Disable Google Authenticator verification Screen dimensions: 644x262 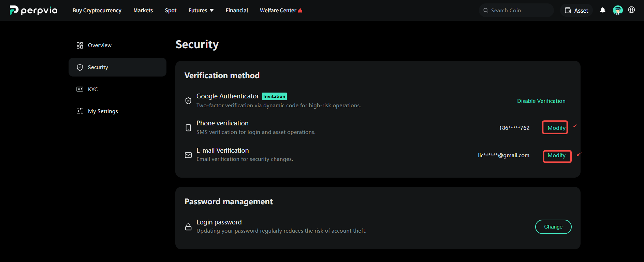click(541, 101)
